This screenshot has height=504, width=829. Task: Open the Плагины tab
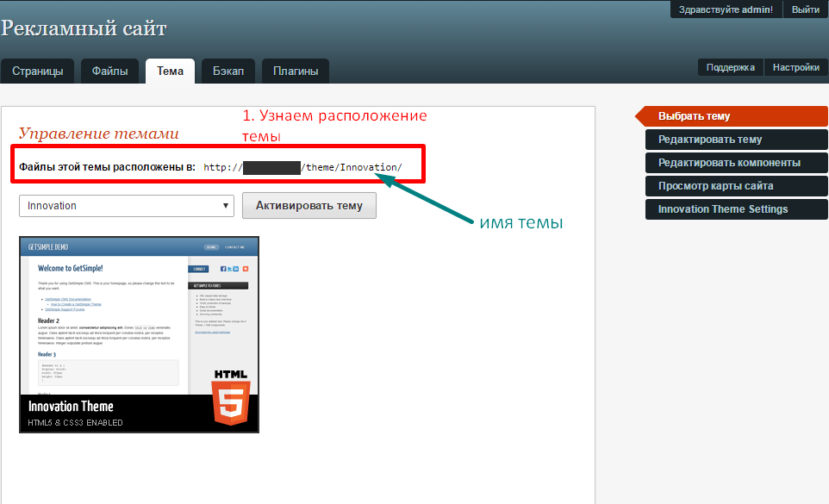[296, 72]
